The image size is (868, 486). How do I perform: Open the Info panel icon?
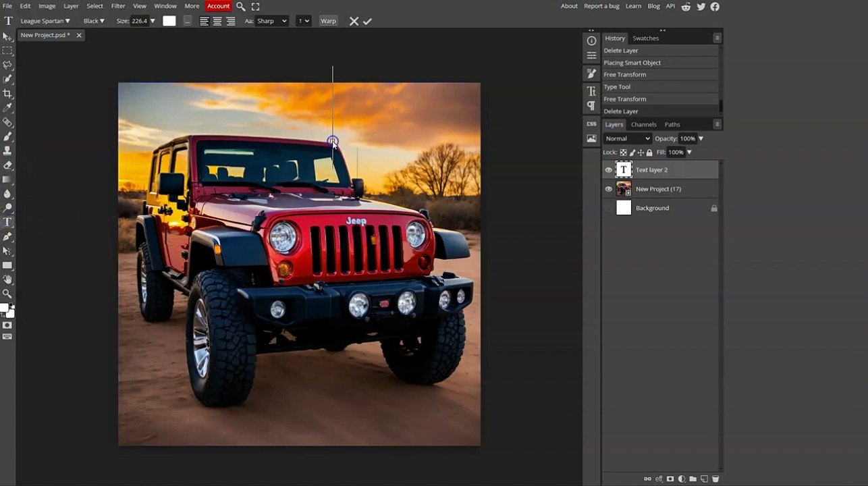[x=591, y=40]
